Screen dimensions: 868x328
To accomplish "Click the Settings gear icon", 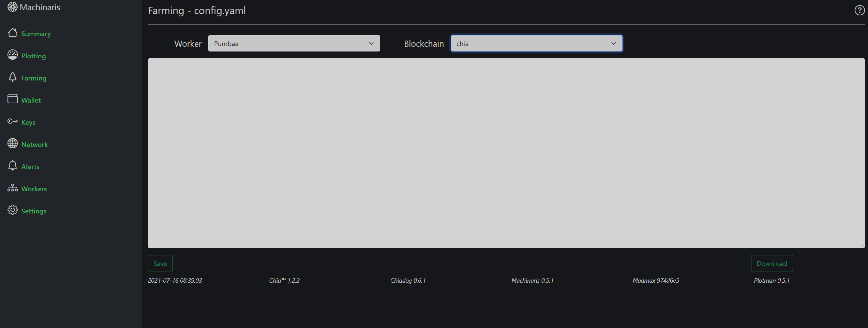I will (13, 210).
